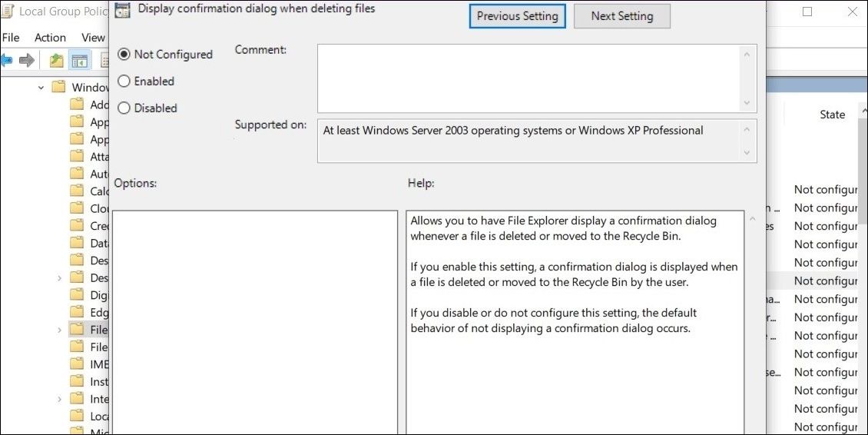Select the Disabled radio button

coord(124,108)
